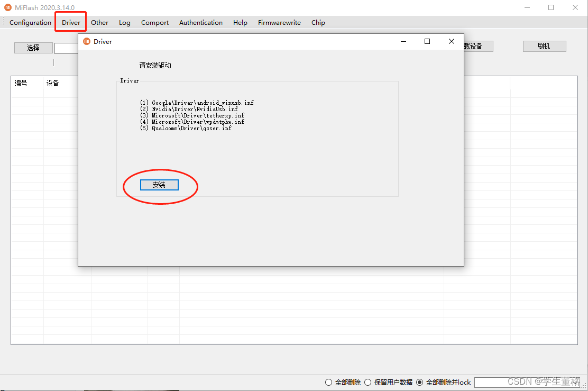The width and height of the screenshot is (588, 391).
Task: Close the Driver dialog
Action: (x=452, y=41)
